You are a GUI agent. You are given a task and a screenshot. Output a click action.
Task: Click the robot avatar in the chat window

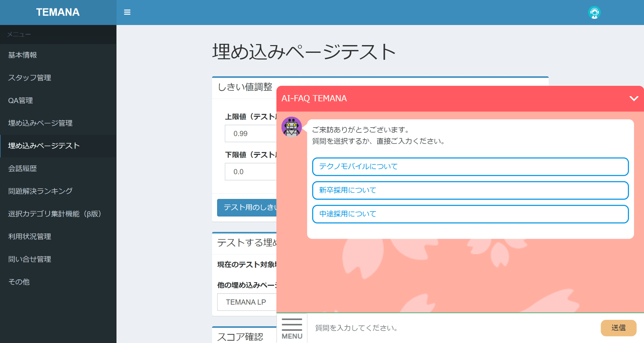(x=291, y=127)
